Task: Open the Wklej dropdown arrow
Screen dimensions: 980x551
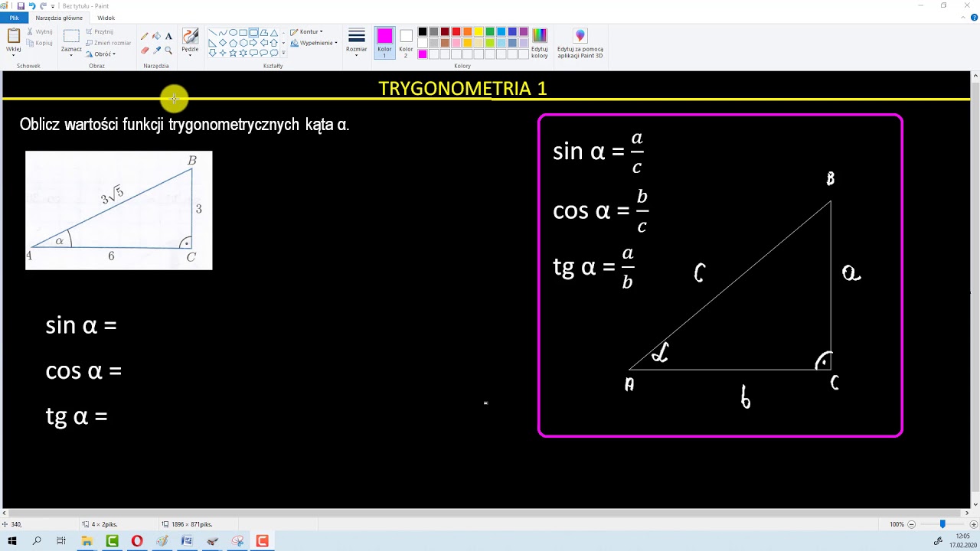Action: coord(13,54)
